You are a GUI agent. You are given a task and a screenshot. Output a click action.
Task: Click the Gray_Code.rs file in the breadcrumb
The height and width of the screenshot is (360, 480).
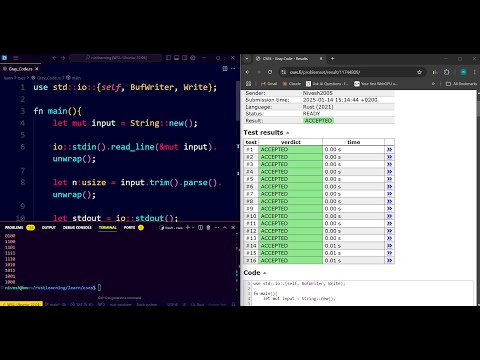(46, 78)
